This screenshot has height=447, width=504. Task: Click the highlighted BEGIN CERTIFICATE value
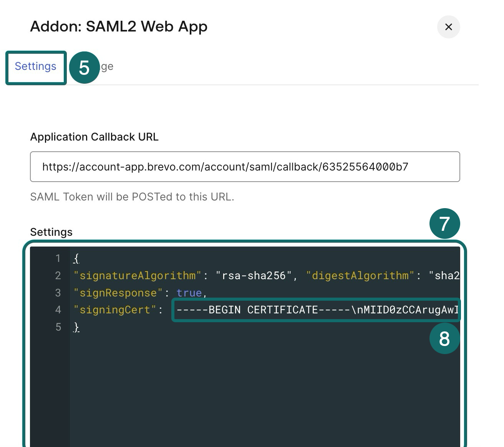[315, 310]
